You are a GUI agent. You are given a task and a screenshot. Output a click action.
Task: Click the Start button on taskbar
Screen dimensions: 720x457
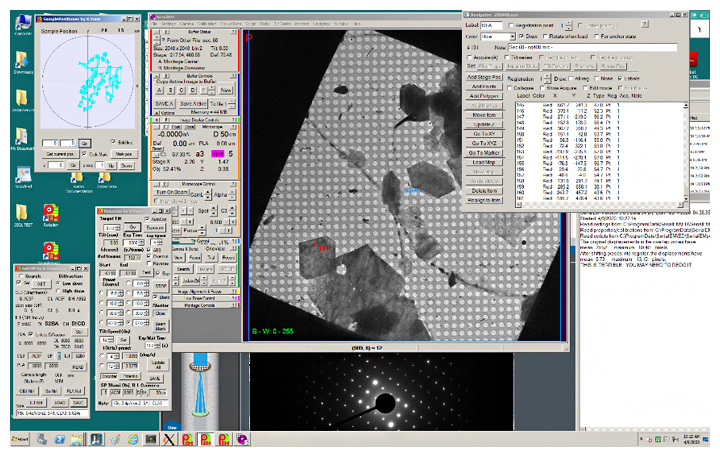[x=18, y=439]
